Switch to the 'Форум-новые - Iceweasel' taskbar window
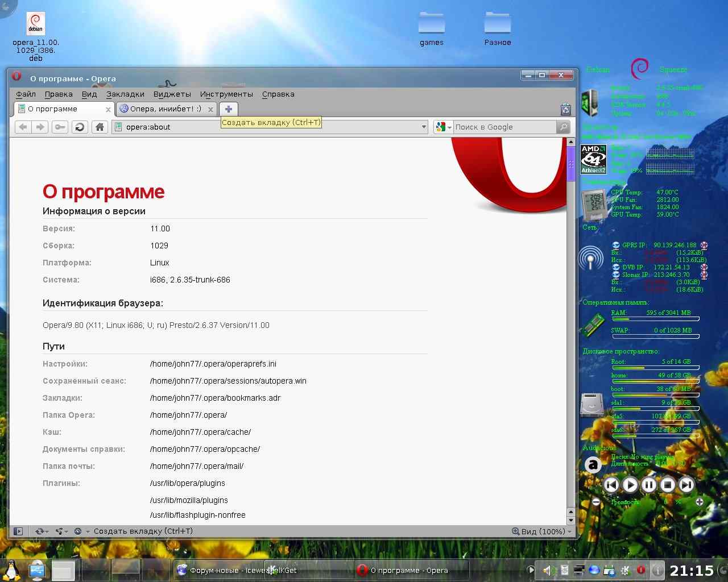Screen dimensions: 728x582 tap(220, 570)
